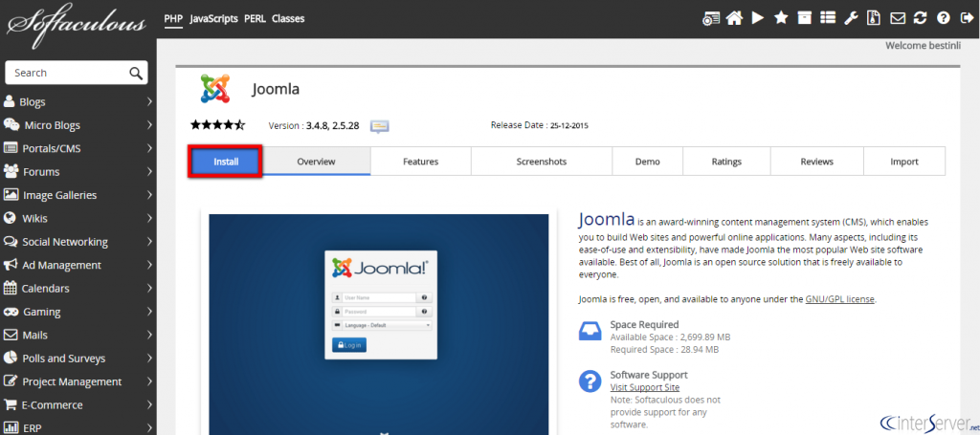Expand the Forums chevron
This screenshot has height=435, width=980.
coord(149,172)
